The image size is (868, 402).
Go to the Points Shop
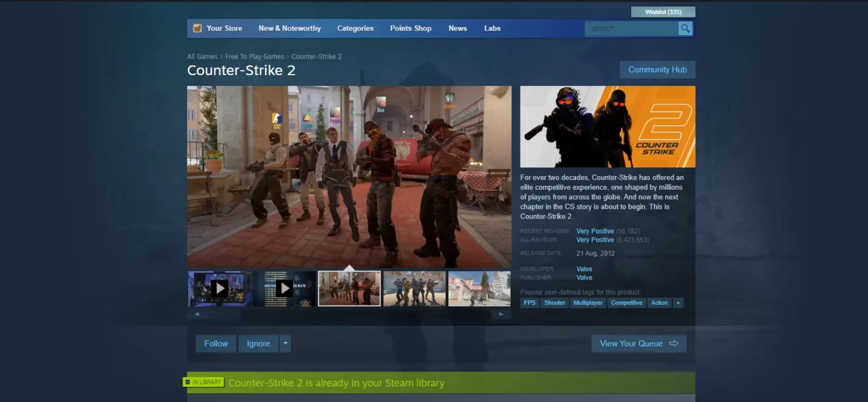pos(411,28)
